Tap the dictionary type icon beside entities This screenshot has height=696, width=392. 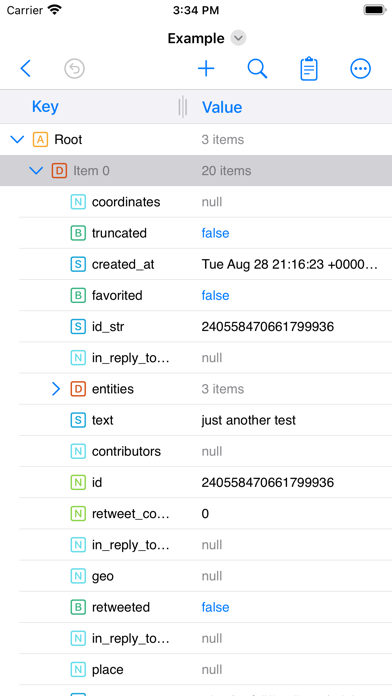78,389
